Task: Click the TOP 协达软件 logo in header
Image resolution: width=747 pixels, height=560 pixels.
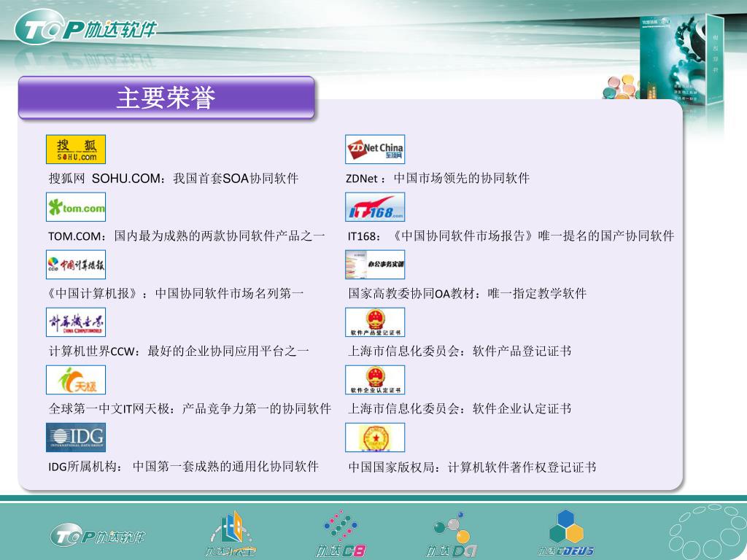Action: 86,28
